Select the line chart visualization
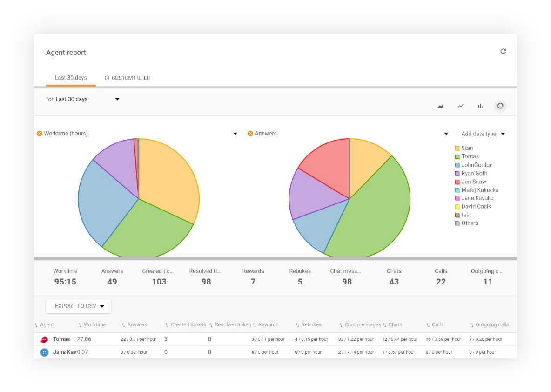551x392 pixels. tap(460, 106)
